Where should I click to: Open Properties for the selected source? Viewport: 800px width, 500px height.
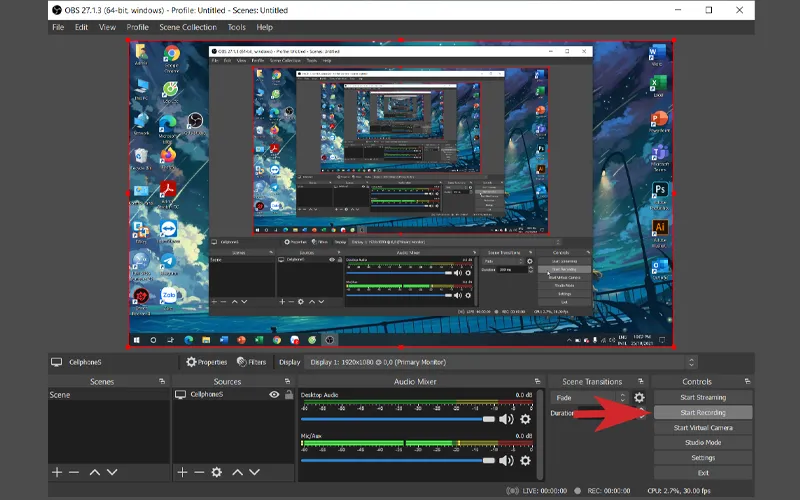207,362
